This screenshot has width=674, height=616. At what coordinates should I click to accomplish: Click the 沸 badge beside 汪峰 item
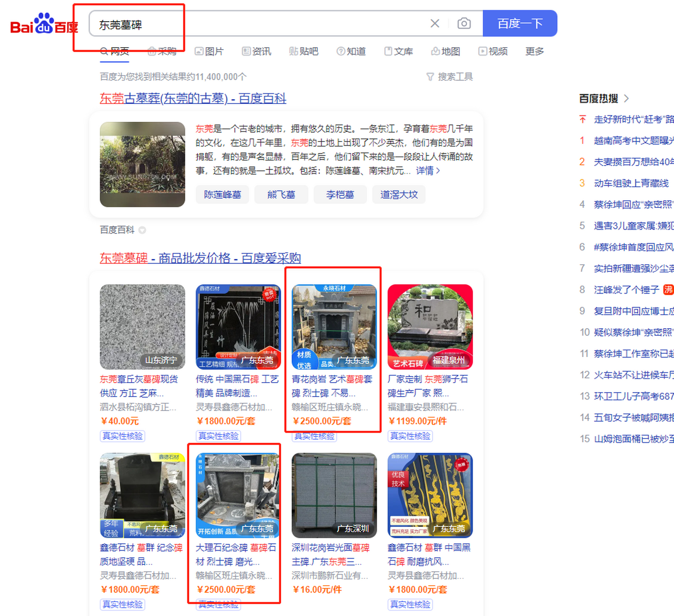point(668,290)
